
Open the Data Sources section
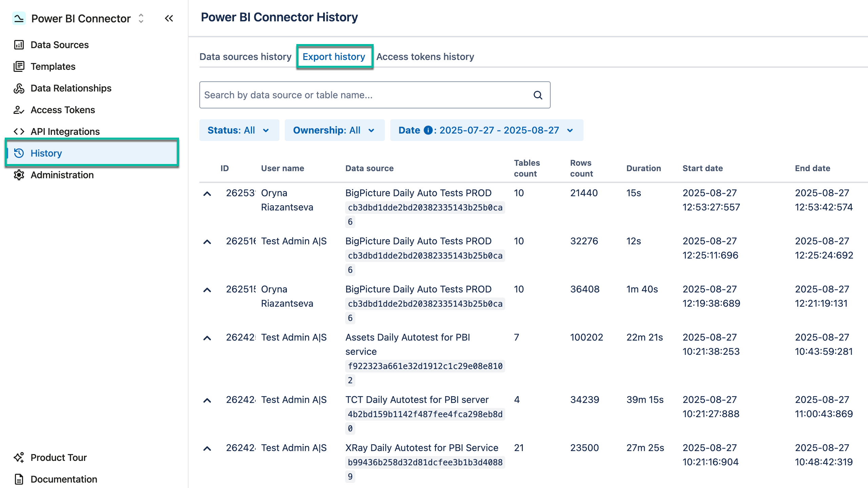tap(59, 44)
